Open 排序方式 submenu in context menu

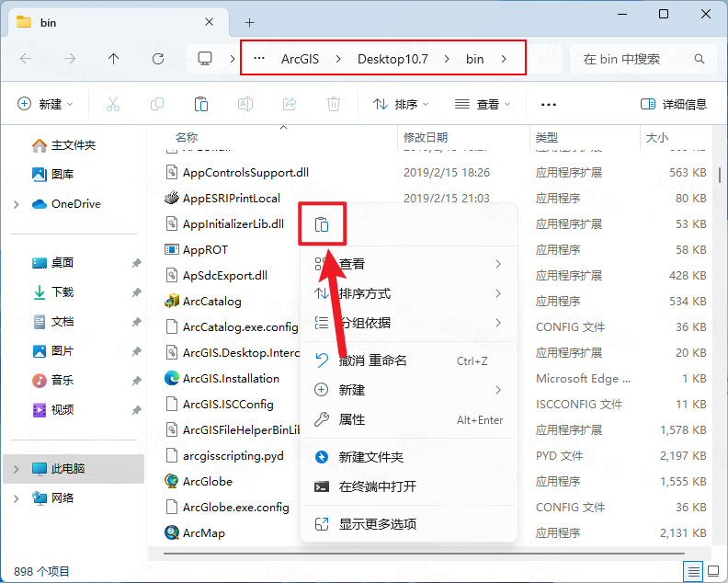pos(409,293)
